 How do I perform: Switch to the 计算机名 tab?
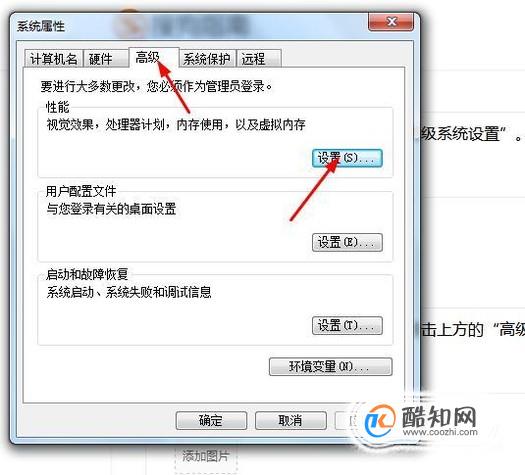click(x=54, y=59)
